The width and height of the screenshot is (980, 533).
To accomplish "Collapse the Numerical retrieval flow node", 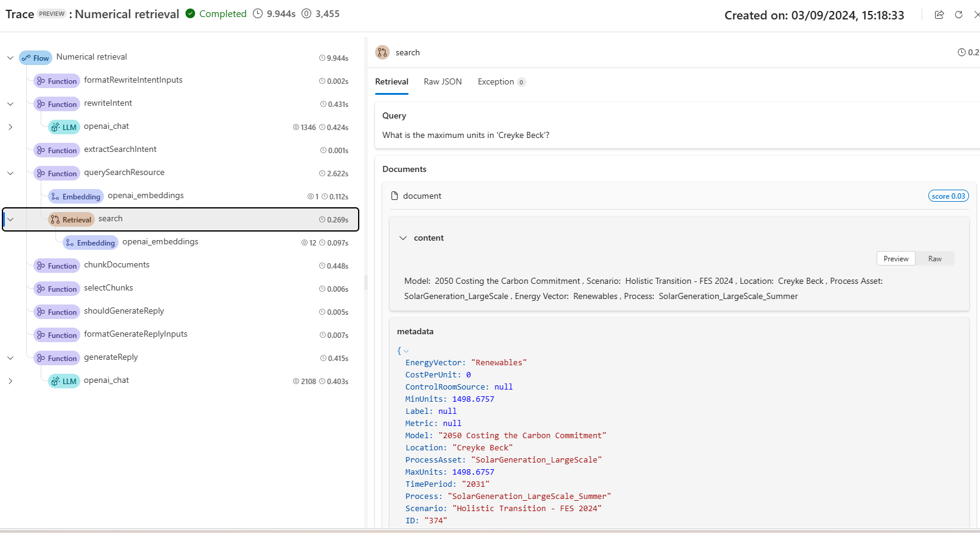I will click(10, 58).
